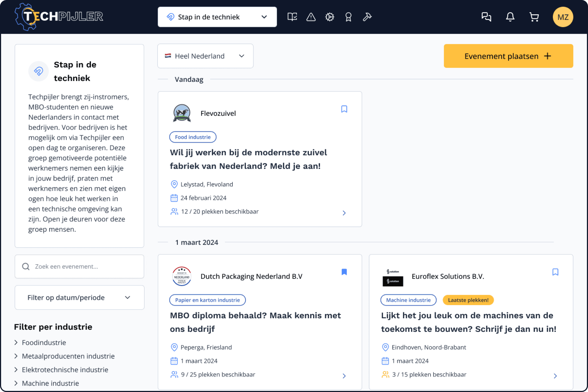Viewport: 588px width, 392px height.
Task: Open the shopping cart
Action: click(x=534, y=17)
